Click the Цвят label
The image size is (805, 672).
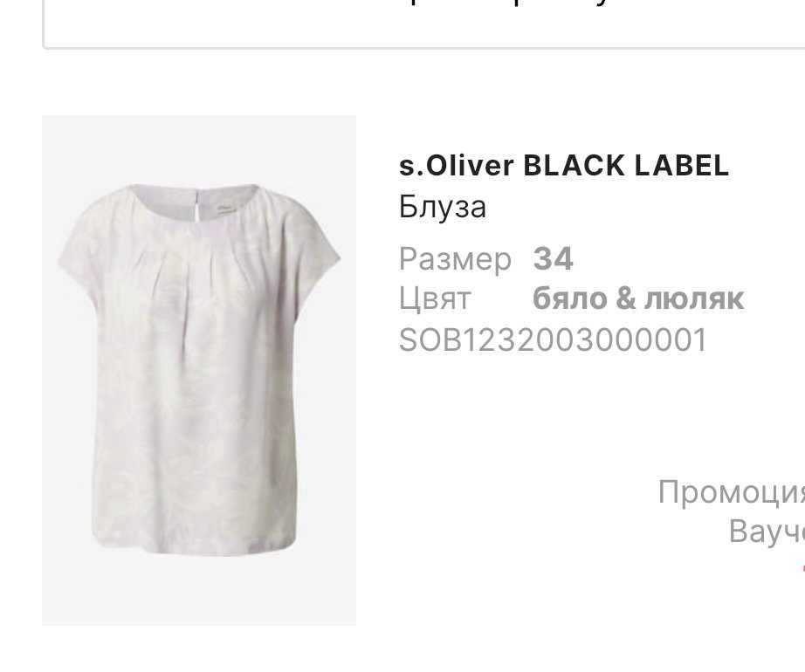[x=434, y=298]
